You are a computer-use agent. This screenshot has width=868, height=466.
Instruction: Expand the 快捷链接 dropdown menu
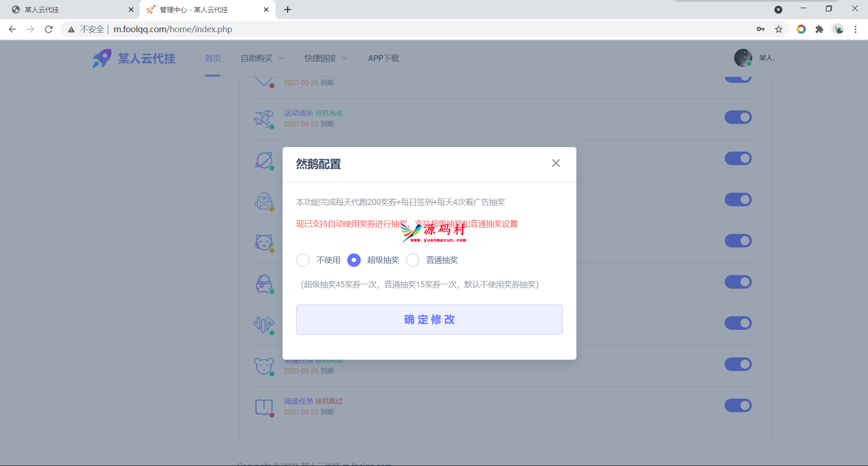point(325,58)
